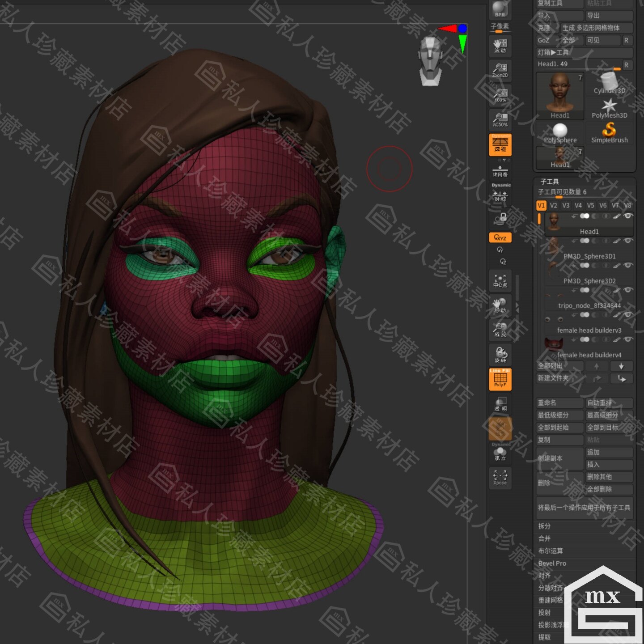Viewport: 644px width, 644px height.
Task: Toggle visibility of female head builderv3
Action: [x=628, y=315]
